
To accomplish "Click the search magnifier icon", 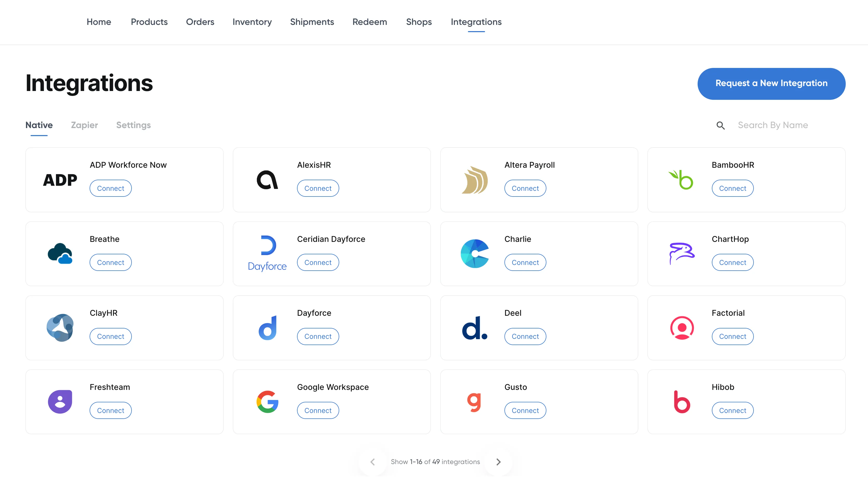I will [x=720, y=125].
